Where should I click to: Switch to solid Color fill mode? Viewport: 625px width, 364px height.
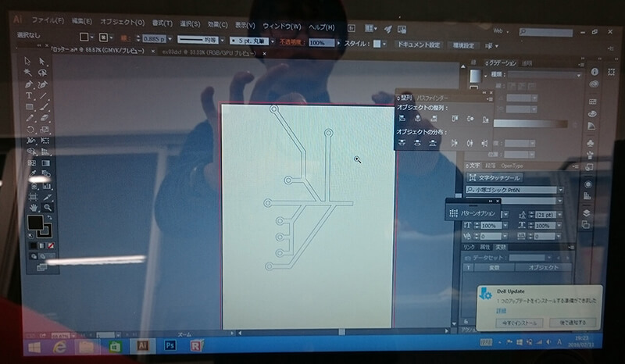[x=34, y=245]
